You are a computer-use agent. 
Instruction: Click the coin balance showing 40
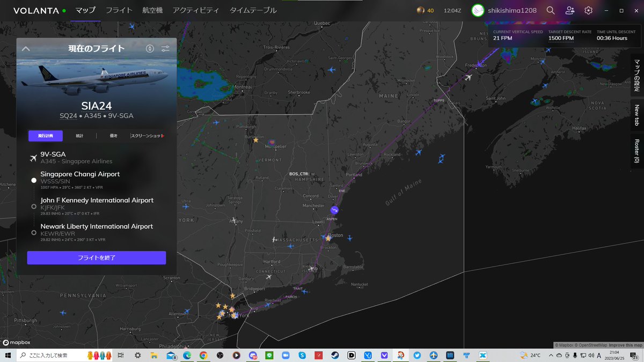(x=425, y=10)
